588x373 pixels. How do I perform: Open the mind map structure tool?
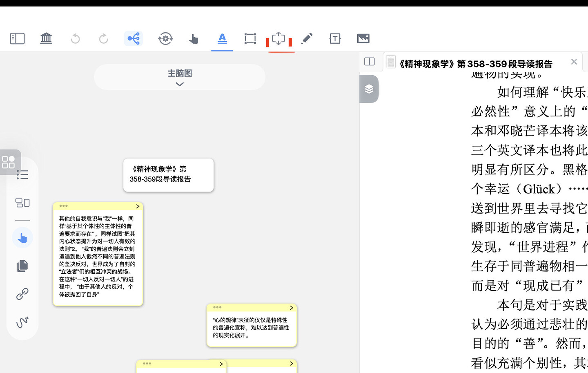pyautogui.click(x=134, y=38)
